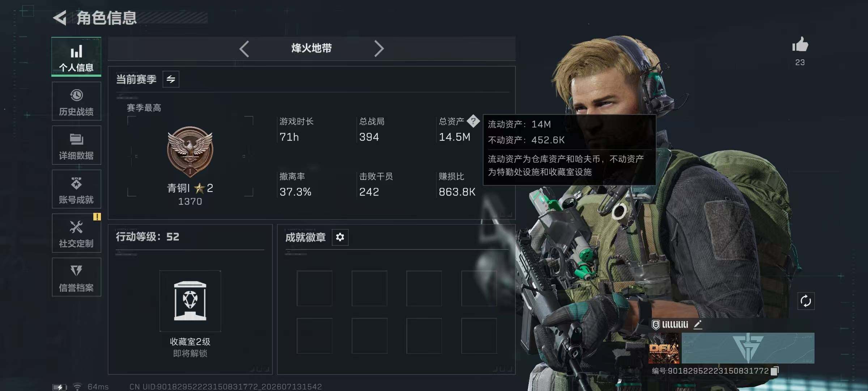Switch to next mode with right chevron
The height and width of the screenshot is (391, 868).
pos(379,49)
